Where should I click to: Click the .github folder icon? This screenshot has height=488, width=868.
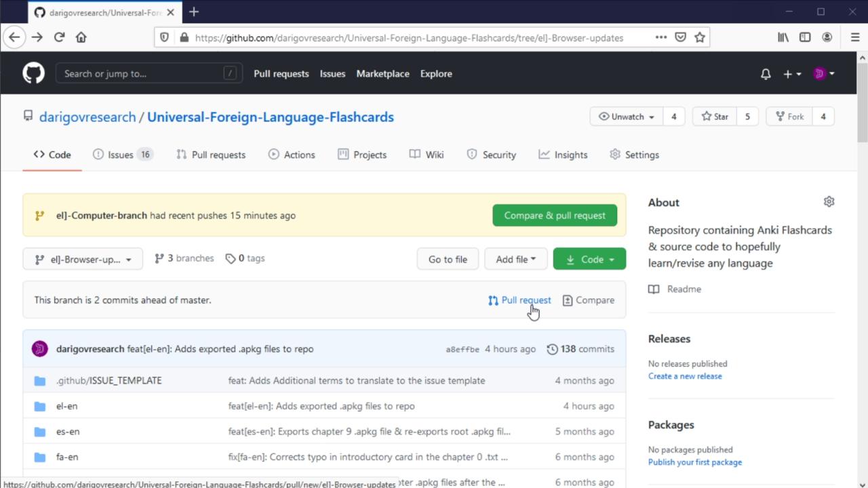tap(40, 381)
